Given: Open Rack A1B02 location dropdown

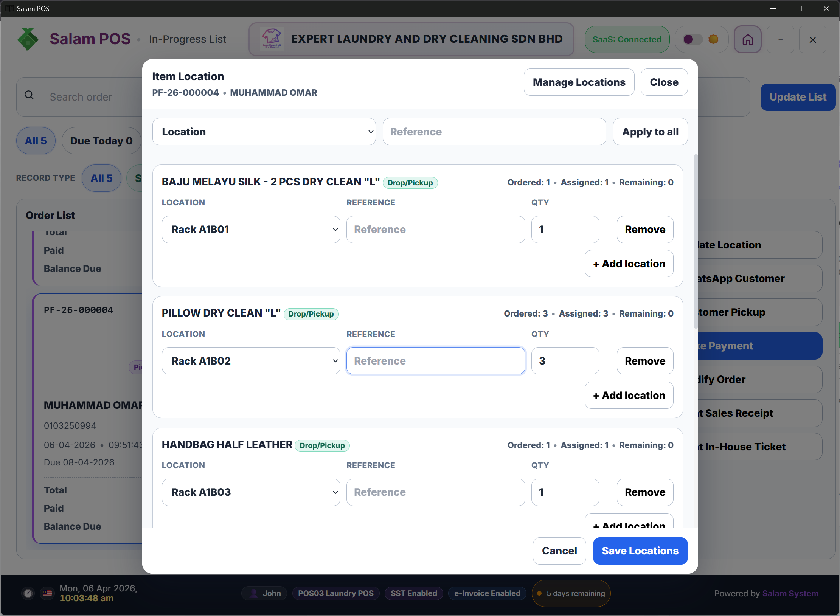Looking at the screenshot, I should coord(251,361).
